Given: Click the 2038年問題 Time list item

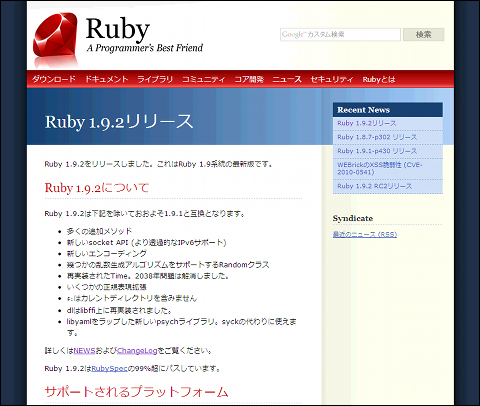Looking at the screenshot, I should coord(148,276).
